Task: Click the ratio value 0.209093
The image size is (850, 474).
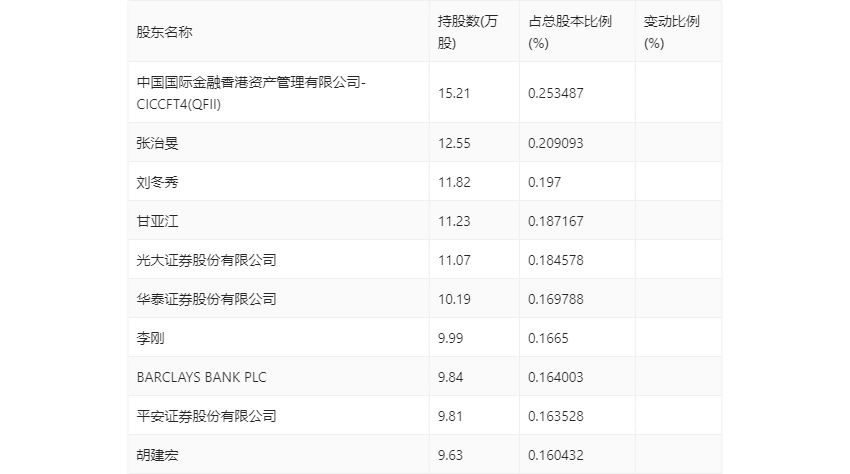Action: click(556, 143)
